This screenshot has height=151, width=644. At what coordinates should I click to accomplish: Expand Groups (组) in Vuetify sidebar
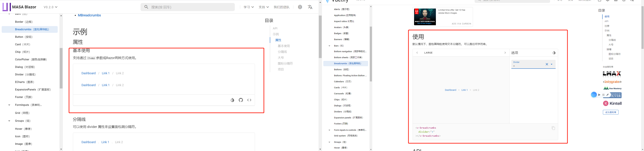(x=329, y=142)
